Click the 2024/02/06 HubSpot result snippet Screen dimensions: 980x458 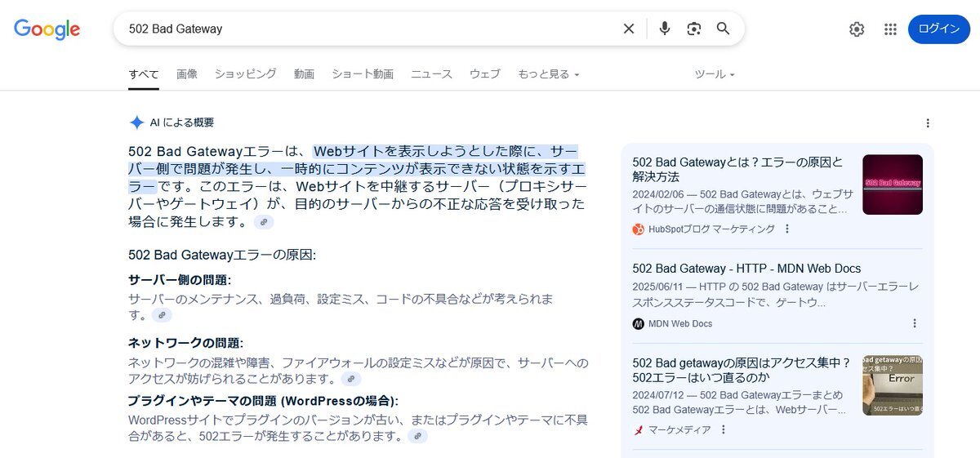(x=743, y=202)
